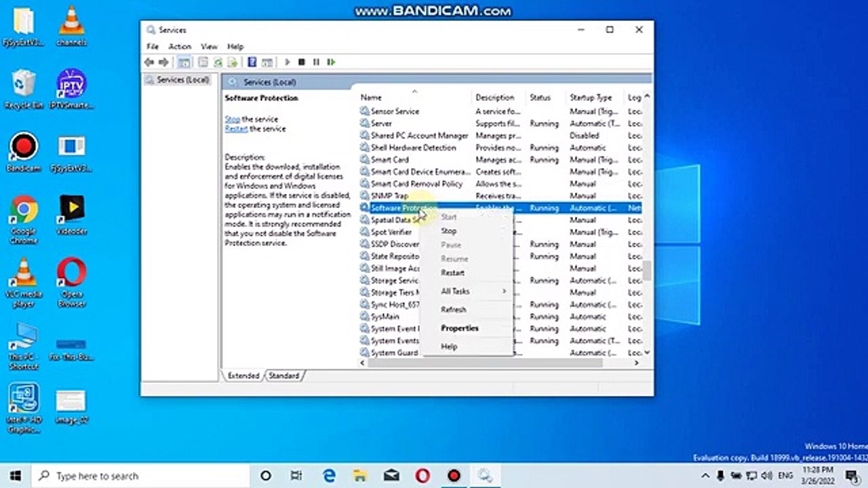Open the Action menu
Screen dimensions: 868x488
(x=180, y=47)
